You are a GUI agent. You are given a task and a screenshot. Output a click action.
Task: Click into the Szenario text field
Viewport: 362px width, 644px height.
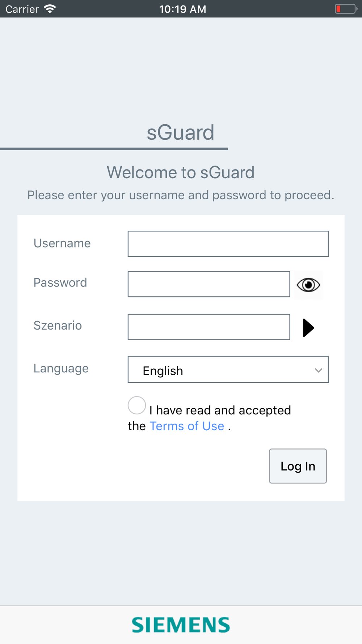(x=209, y=327)
